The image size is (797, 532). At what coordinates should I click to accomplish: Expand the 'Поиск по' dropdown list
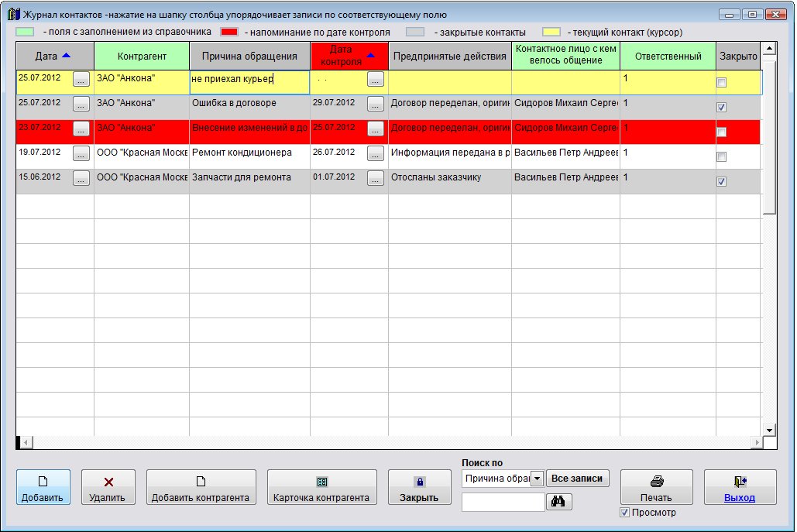pyautogui.click(x=537, y=479)
